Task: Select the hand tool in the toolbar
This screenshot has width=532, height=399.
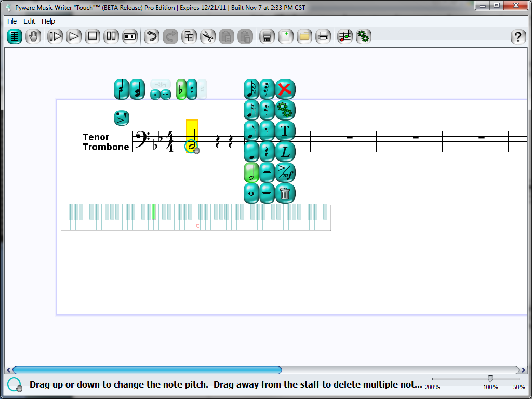Action: click(x=33, y=36)
